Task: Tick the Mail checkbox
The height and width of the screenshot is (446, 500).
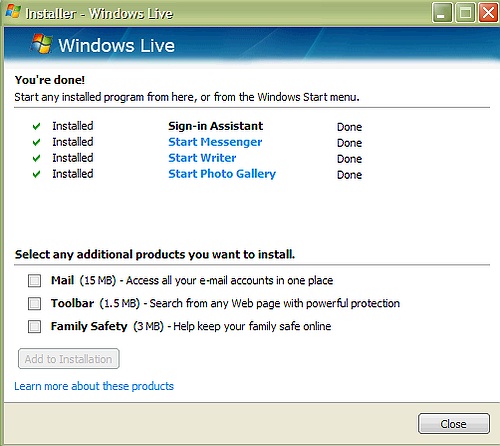Action: [34, 281]
